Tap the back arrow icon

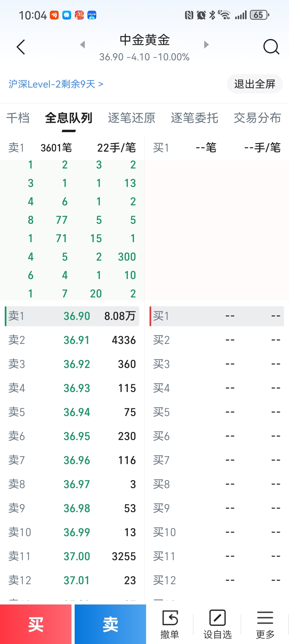point(21,47)
